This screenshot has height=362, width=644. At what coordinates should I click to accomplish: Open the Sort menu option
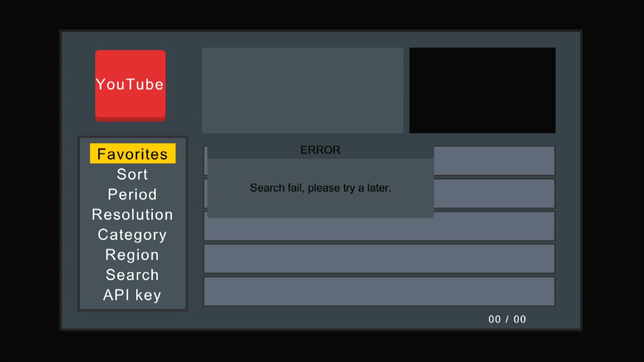132,174
